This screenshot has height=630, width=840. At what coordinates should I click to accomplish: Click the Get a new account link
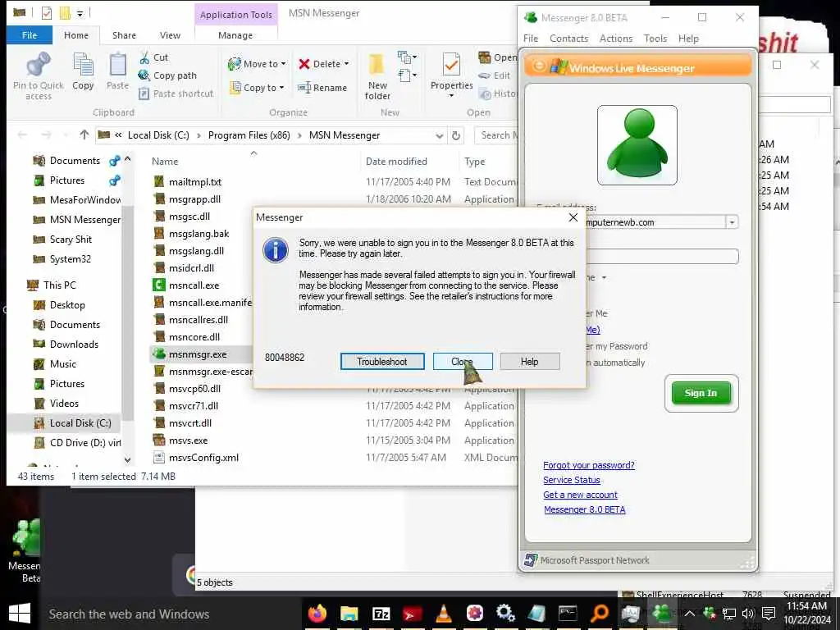pyautogui.click(x=580, y=495)
